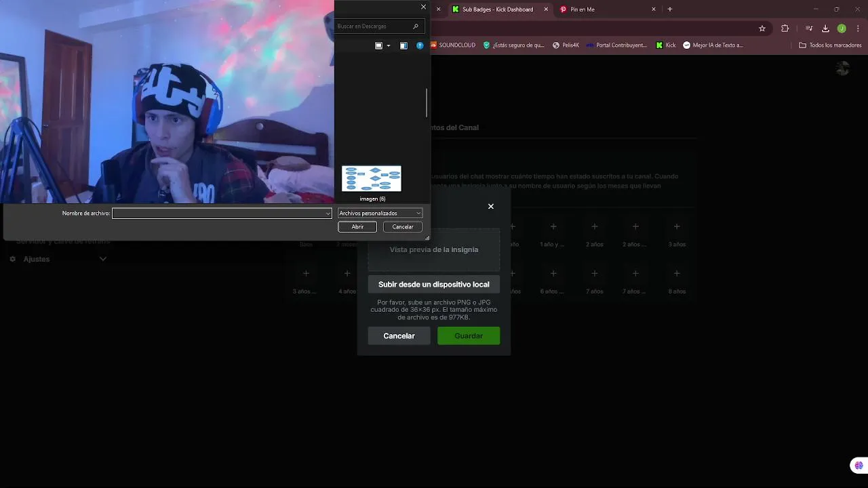Toggle the preview pane icon

403,45
